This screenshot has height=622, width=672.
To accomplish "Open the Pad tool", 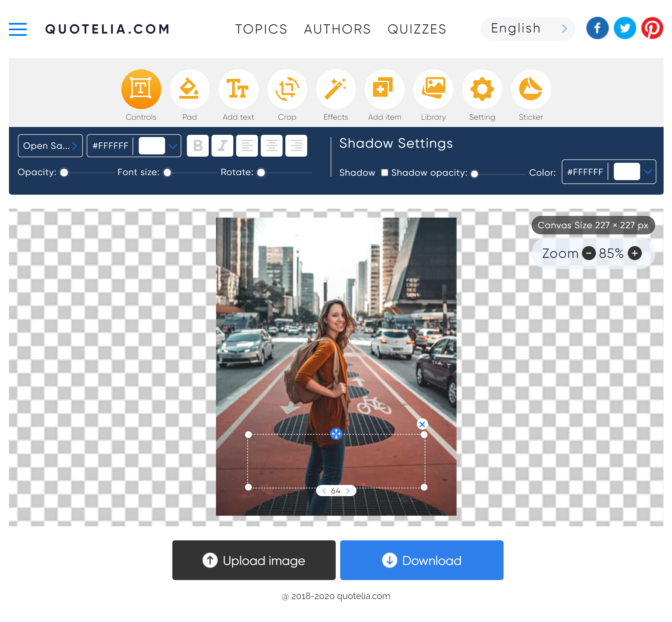I will point(190,89).
